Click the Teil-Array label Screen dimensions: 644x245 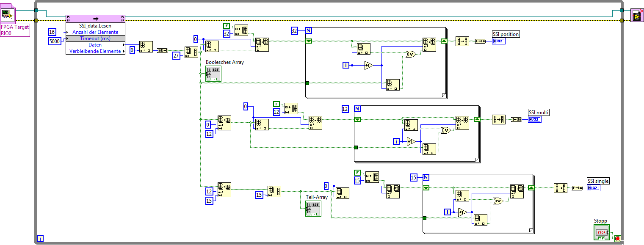pos(317,197)
